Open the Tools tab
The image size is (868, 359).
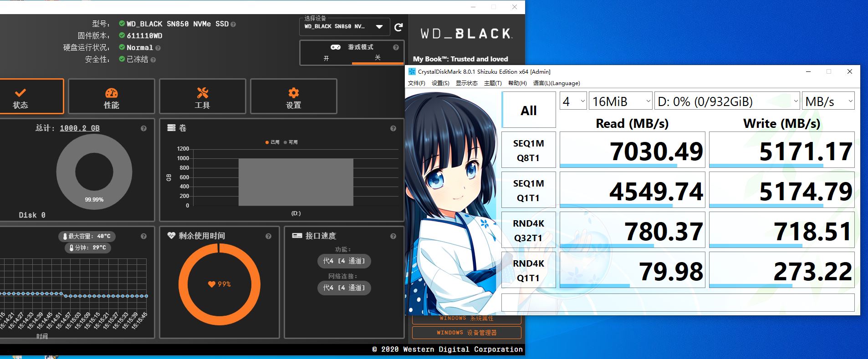click(203, 96)
